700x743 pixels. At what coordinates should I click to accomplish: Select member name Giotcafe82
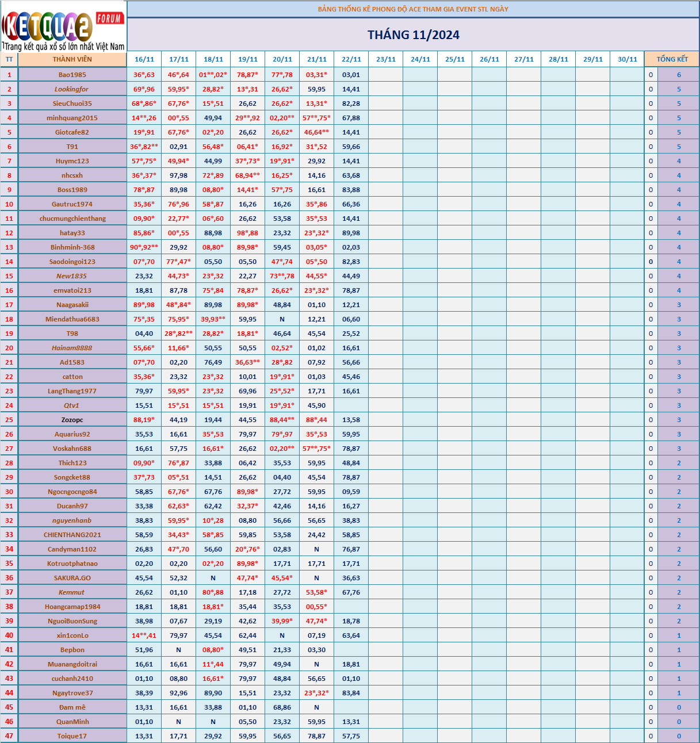(72, 132)
